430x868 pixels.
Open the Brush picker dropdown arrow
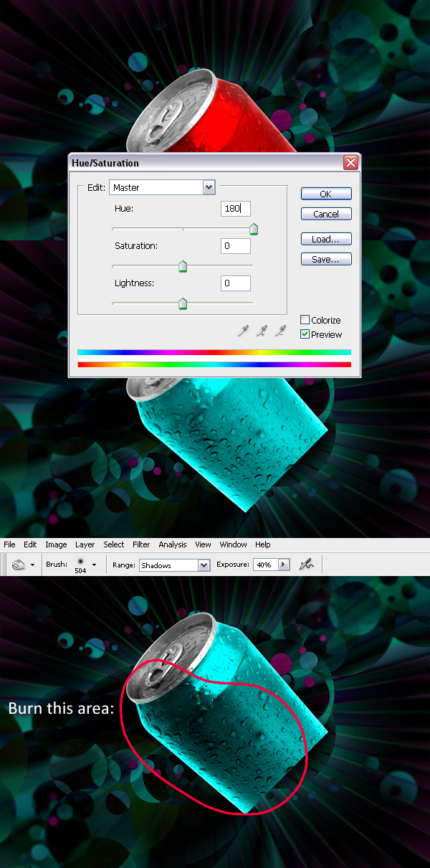click(94, 565)
